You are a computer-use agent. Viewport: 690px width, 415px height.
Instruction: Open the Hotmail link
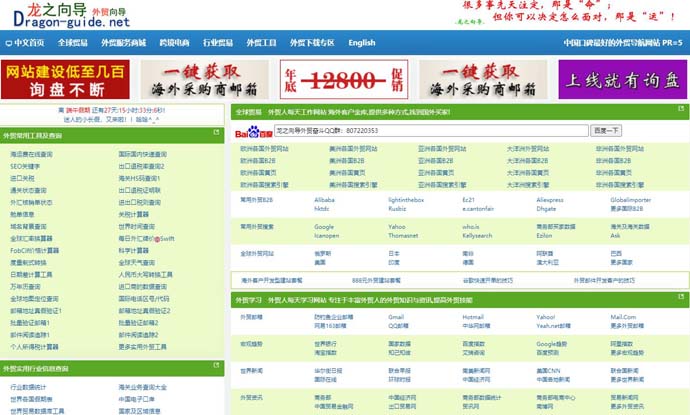[x=473, y=317]
